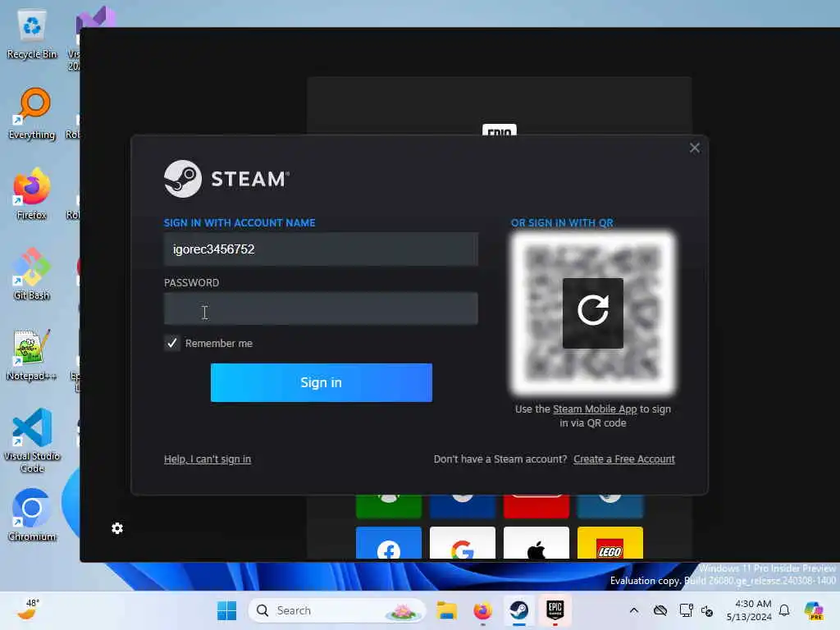Open File Explorer from taskbar
The image size is (840, 630).
pyautogui.click(x=446, y=610)
